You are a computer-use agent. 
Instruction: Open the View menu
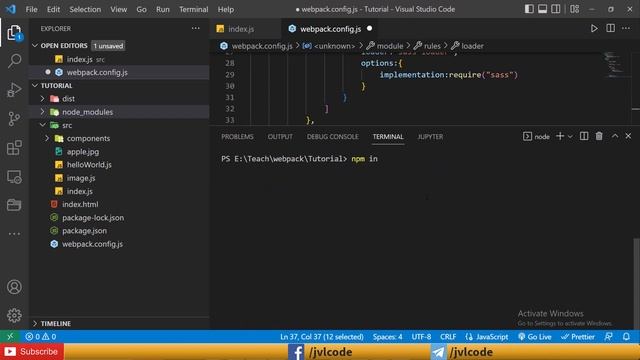(x=118, y=9)
